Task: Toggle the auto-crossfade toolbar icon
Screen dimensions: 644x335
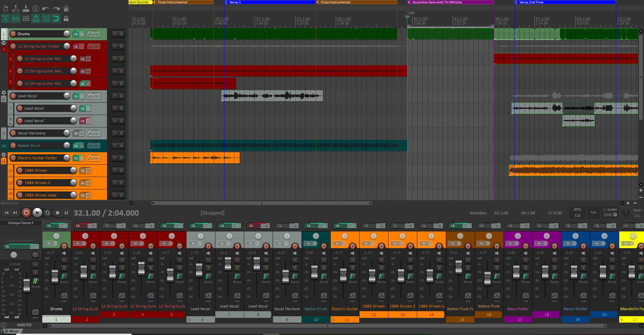Action: point(6,18)
